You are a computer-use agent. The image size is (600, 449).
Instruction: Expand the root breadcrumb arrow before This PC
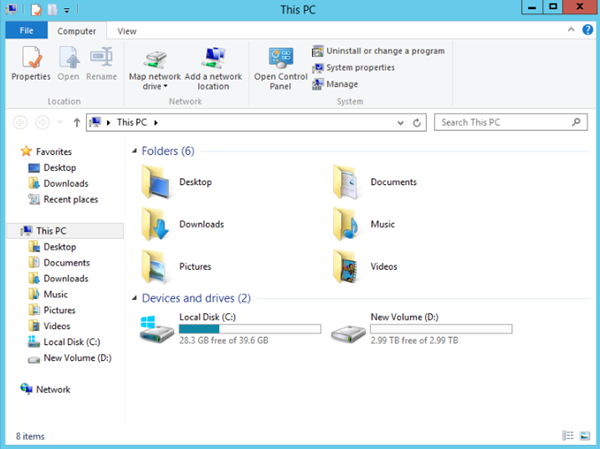(x=109, y=123)
